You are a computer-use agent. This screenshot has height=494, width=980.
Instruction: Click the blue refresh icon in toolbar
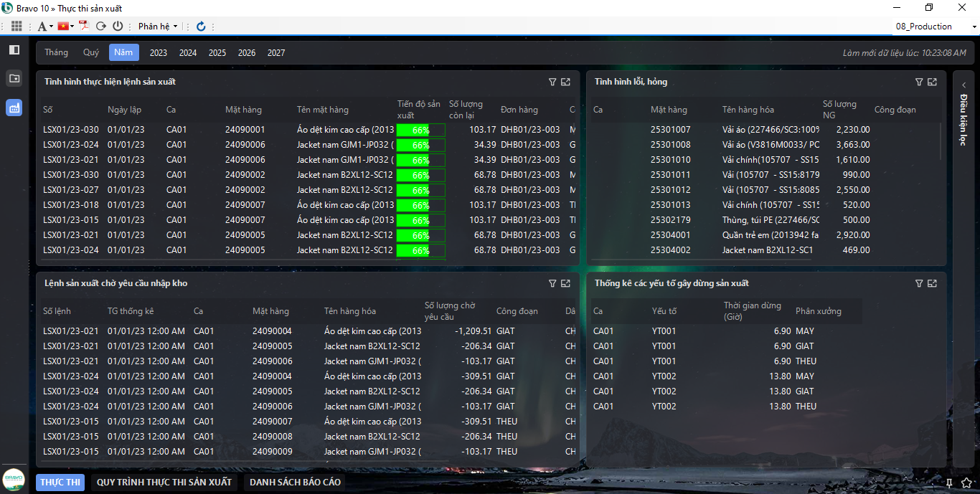[x=201, y=27]
